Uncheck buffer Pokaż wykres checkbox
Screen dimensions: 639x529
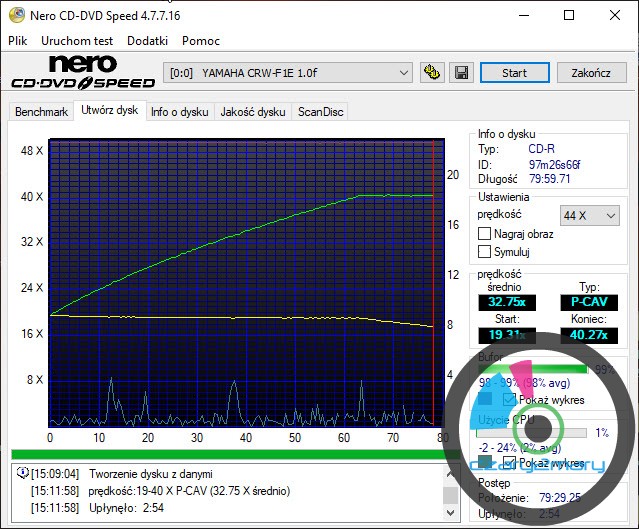click(x=510, y=399)
